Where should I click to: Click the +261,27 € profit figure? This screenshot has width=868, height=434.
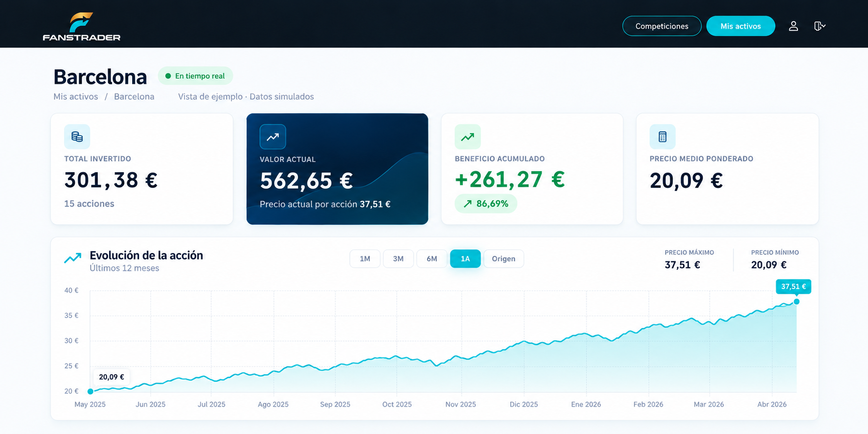point(510,180)
